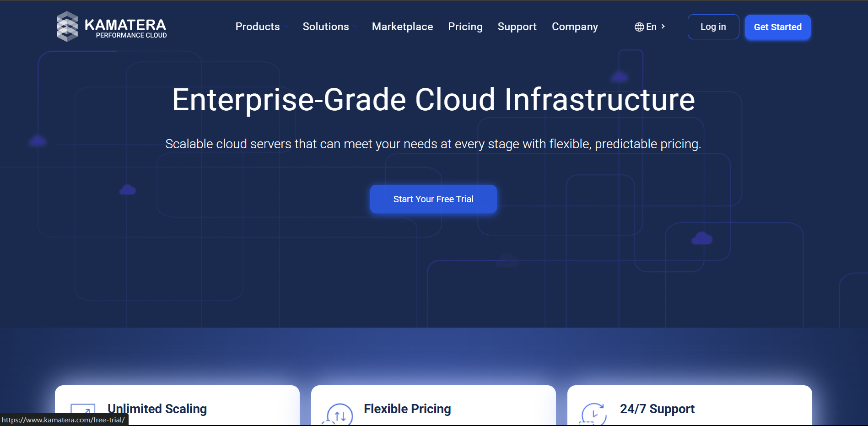Click the Unlimited Scaling card icon
The width and height of the screenshot is (868, 426).
(x=83, y=413)
